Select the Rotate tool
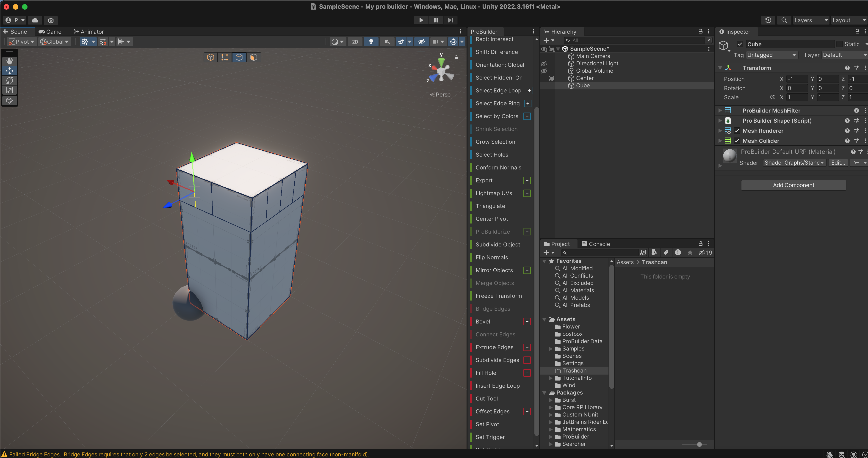 pyautogui.click(x=9, y=80)
